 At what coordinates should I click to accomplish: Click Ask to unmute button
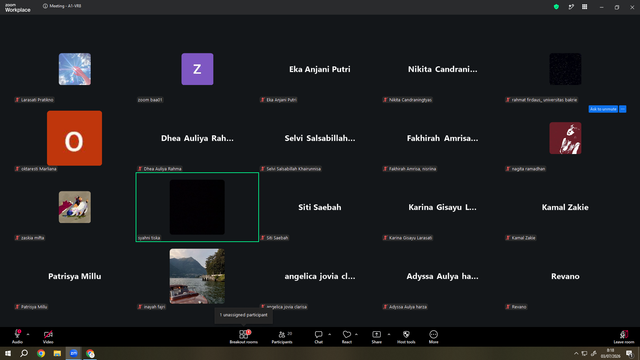603,109
